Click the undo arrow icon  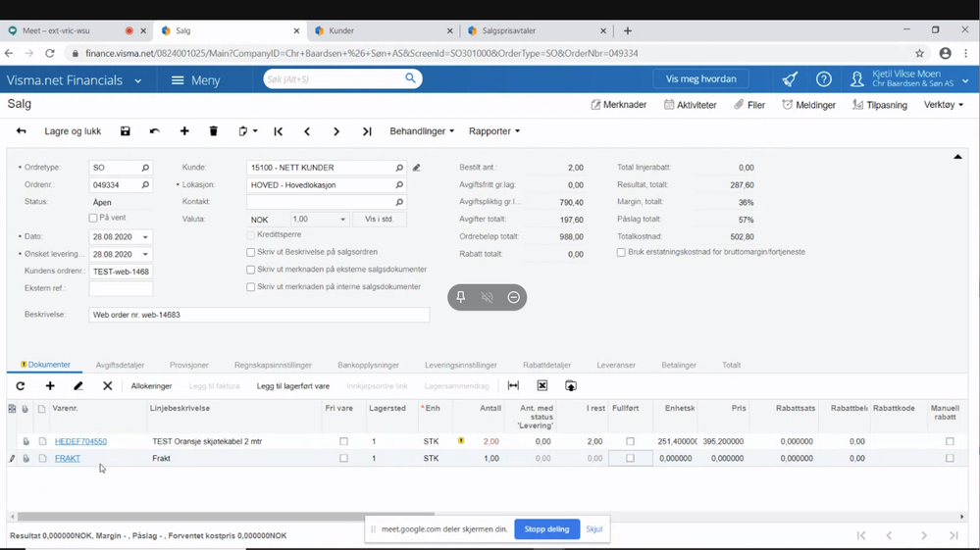(x=154, y=131)
